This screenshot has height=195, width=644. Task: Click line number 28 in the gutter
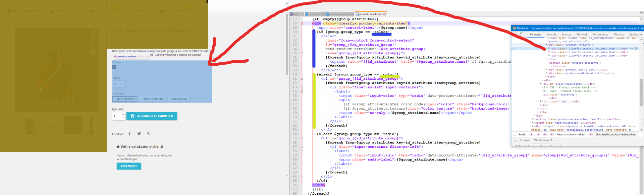pos(294,23)
